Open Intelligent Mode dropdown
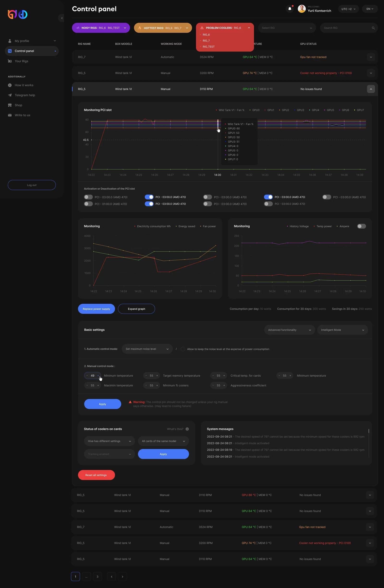This screenshot has width=384, height=588. coord(342,330)
